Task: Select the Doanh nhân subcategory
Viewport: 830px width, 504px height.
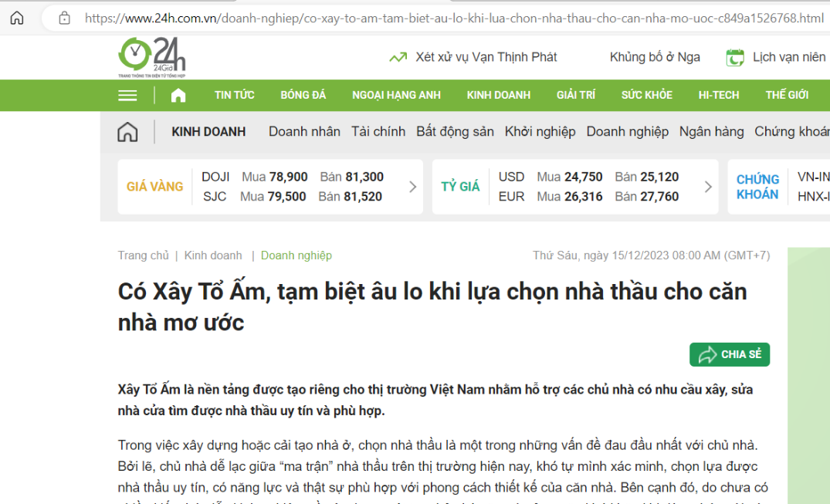Action: (304, 132)
